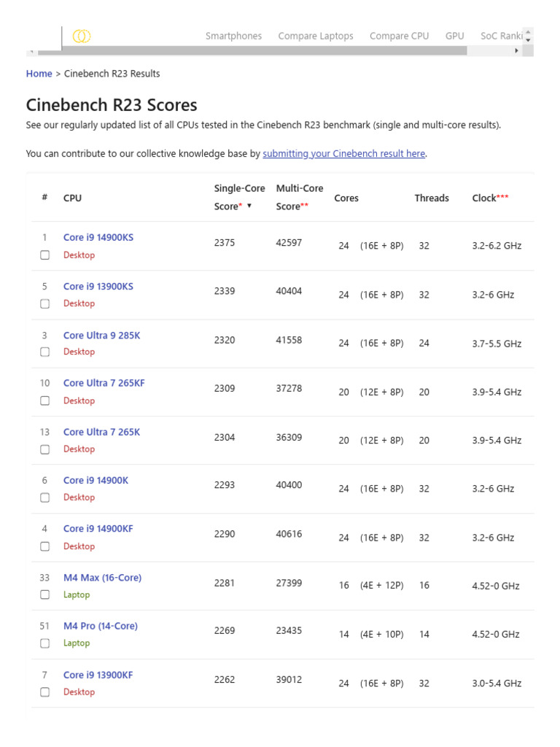
Task: Open the Core i9 14900K CPU page
Action: [x=96, y=480]
